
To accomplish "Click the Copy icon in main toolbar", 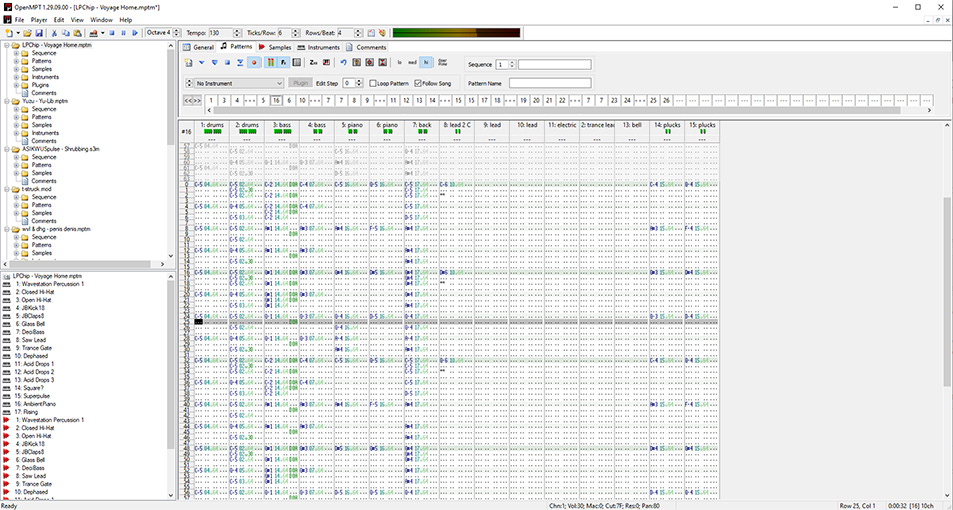I will [x=66, y=33].
